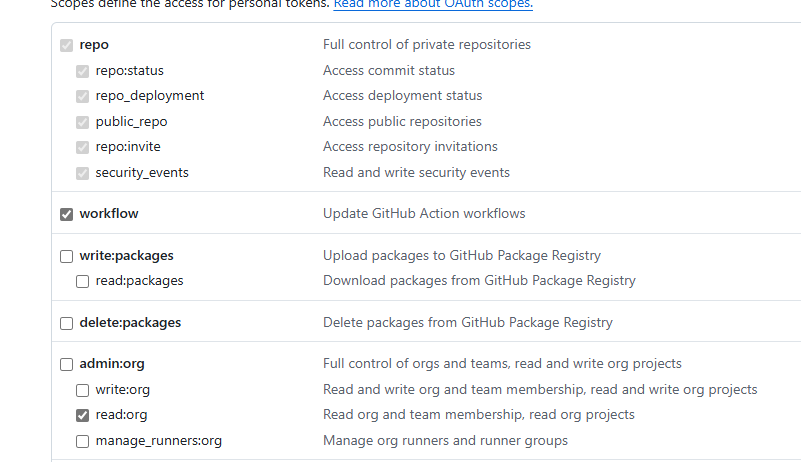Open the Read more about OAuth scopes link
The image size is (801, 462).
point(433,4)
